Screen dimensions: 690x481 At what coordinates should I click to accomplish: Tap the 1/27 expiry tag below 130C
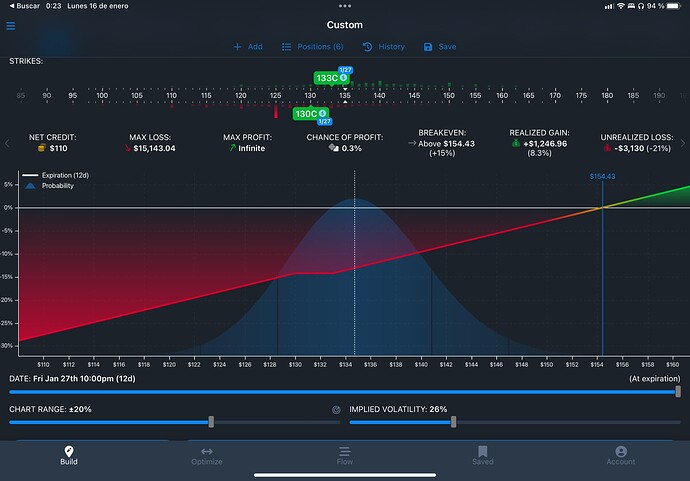(x=324, y=121)
